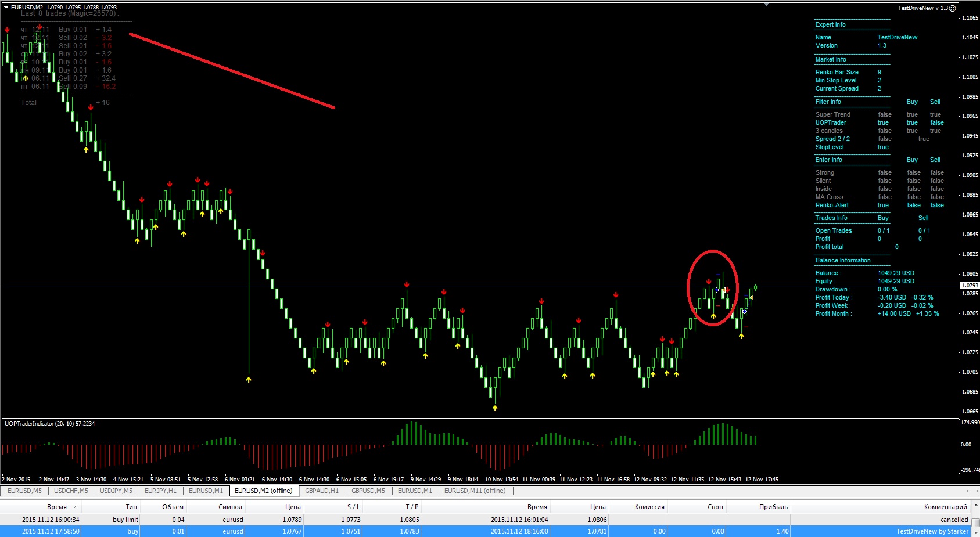Screen dimensions: 980x537
Task: Click the Renko Bar Size label
Action: [837, 72]
